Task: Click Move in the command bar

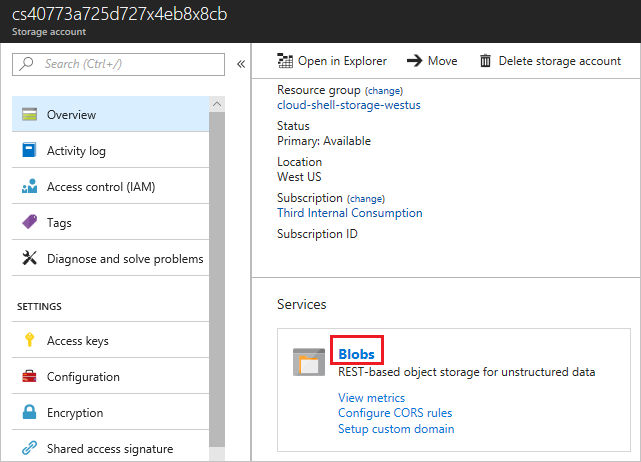Action: point(432,61)
